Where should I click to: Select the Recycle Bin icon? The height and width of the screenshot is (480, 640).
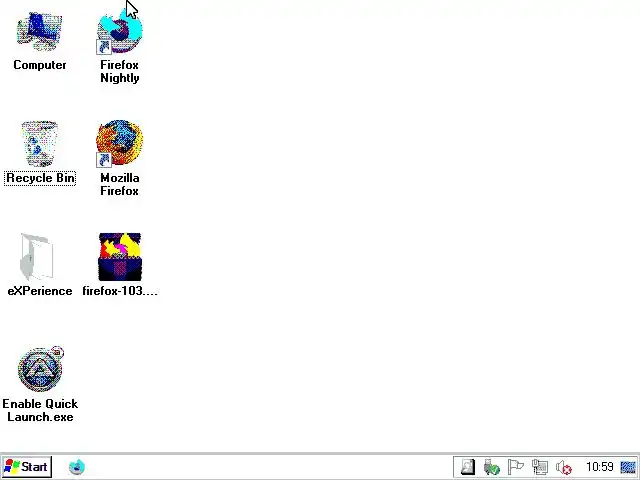[x=40, y=144]
